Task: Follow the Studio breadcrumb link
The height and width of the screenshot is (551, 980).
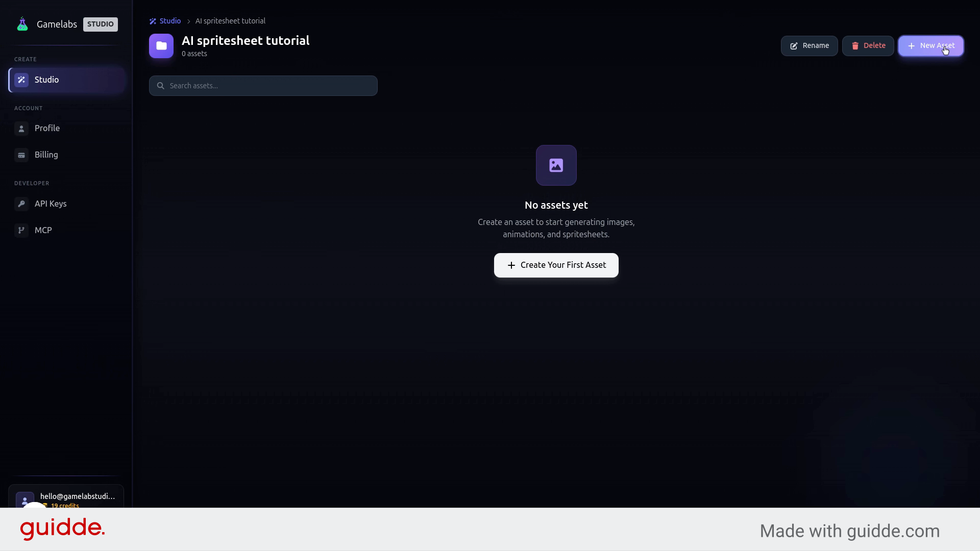Action: [165, 21]
